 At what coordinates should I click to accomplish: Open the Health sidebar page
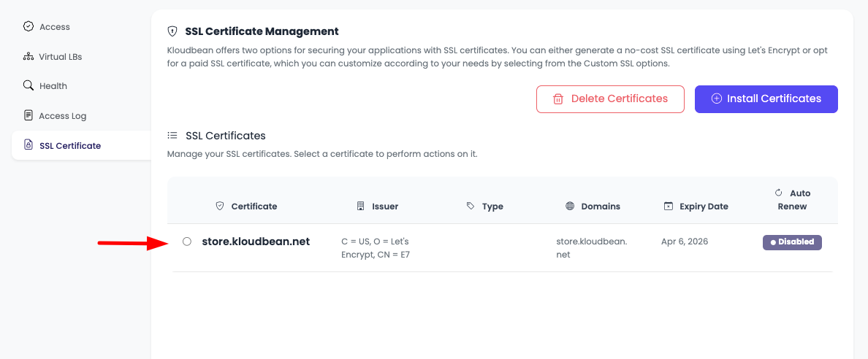tap(53, 86)
